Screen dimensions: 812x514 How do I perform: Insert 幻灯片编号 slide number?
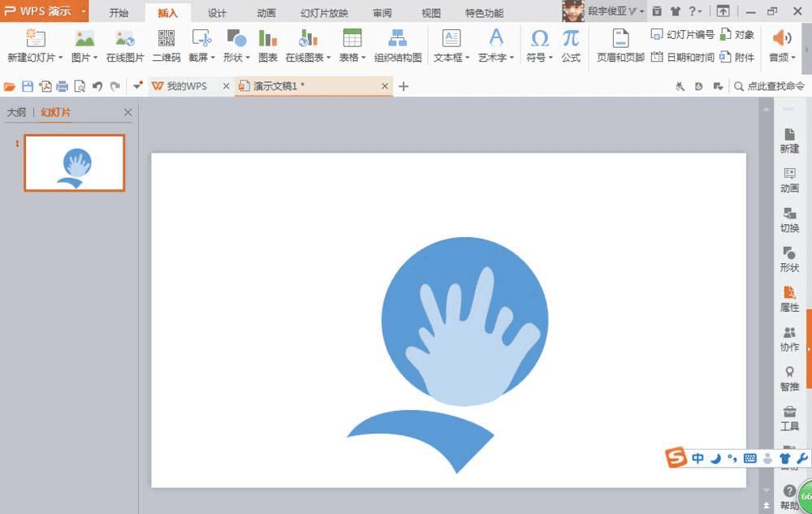683,35
